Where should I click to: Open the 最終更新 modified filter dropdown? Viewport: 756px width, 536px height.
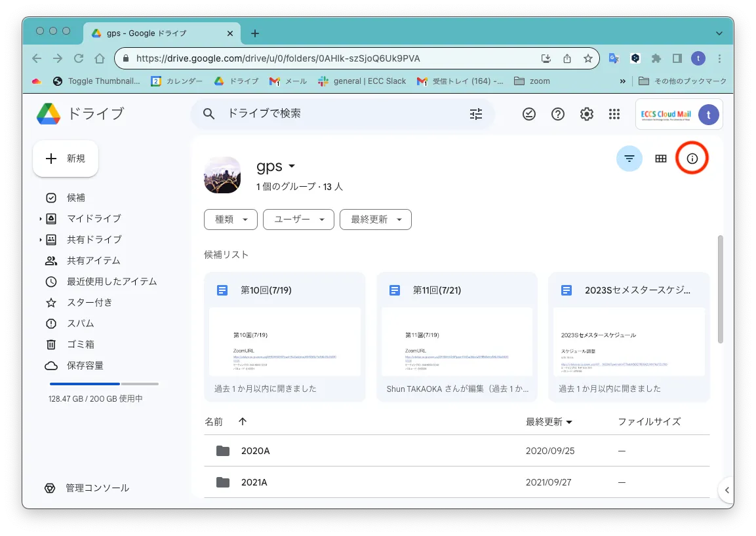point(375,220)
